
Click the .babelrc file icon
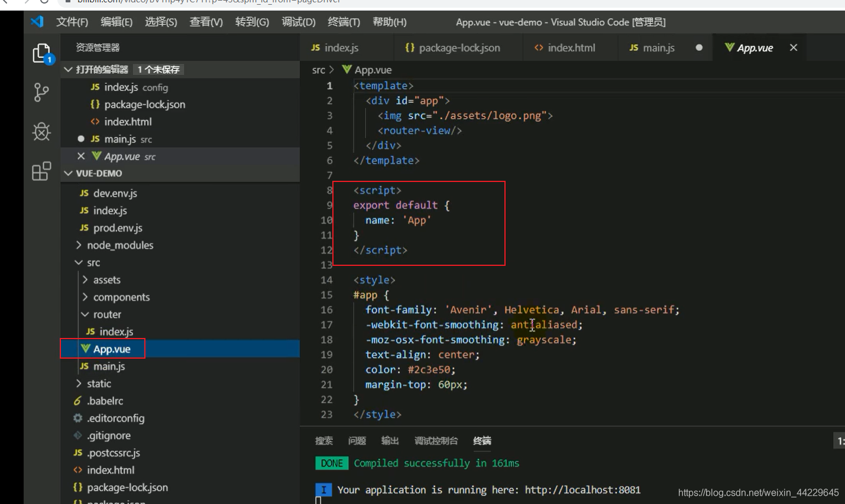pyautogui.click(x=77, y=401)
